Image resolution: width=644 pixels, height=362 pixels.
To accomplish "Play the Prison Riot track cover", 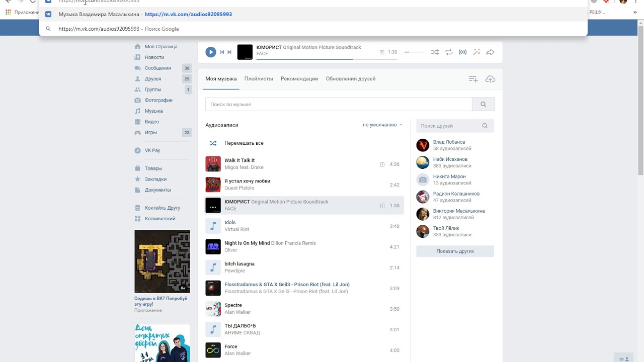I will [x=213, y=288].
